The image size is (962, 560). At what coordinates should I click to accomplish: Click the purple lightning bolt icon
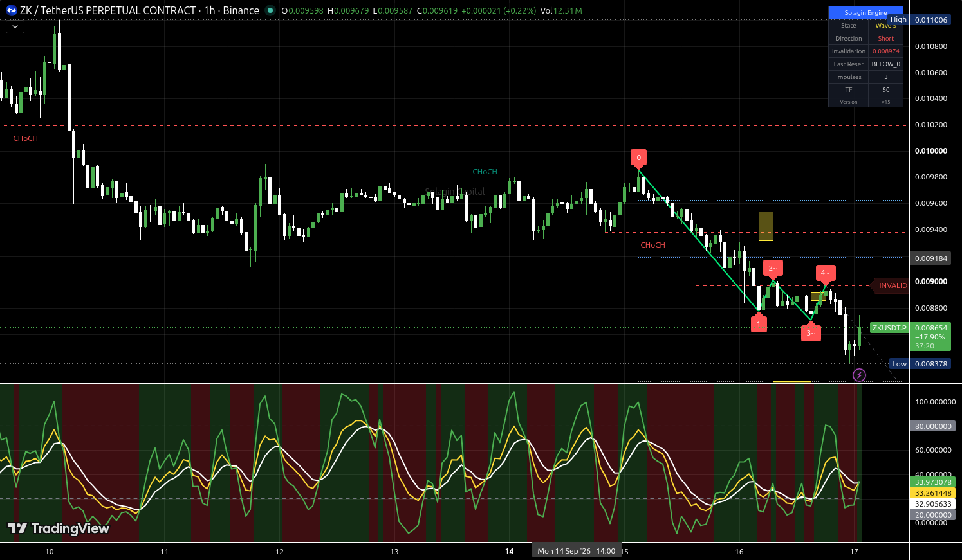859,375
